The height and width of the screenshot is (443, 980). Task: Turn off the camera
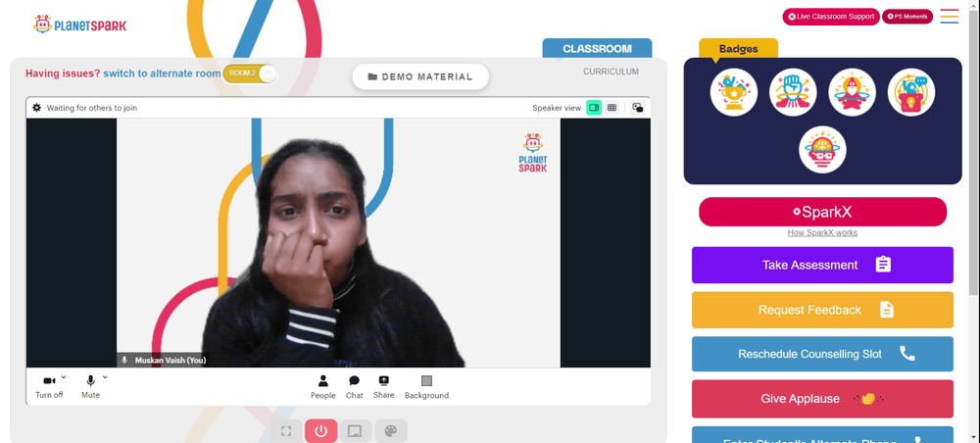[49, 387]
